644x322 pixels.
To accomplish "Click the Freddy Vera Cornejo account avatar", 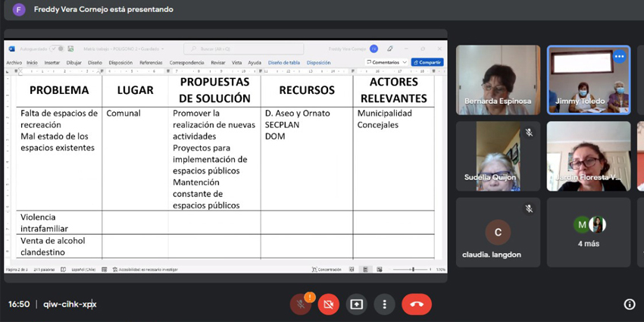I will [374, 48].
